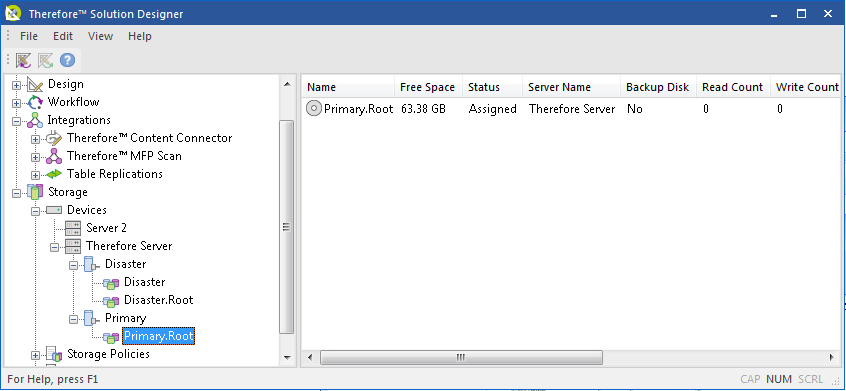Click the list scrollbar right arrow
This screenshot has width=846, height=391.
point(831,358)
